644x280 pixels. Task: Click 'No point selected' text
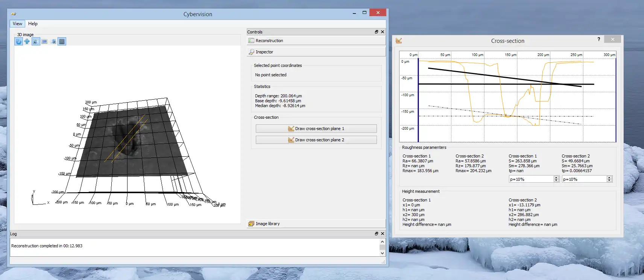[x=271, y=75]
